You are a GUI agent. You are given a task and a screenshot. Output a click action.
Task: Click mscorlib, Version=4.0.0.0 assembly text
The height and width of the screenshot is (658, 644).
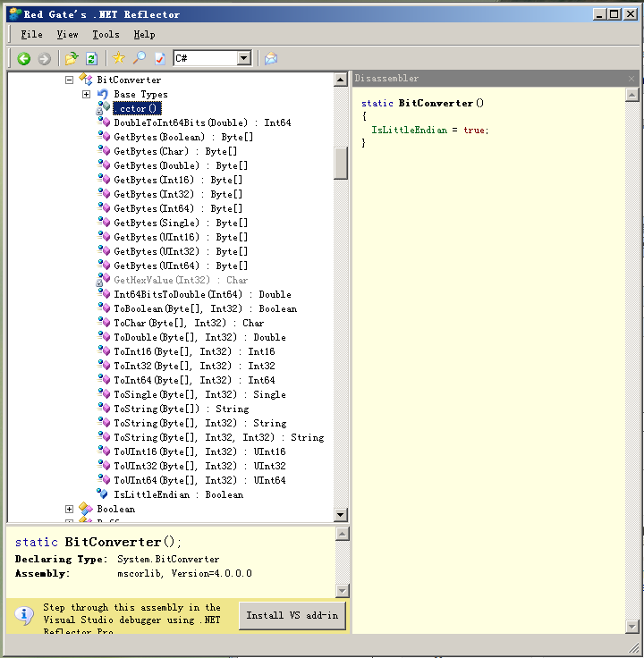[184, 573]
